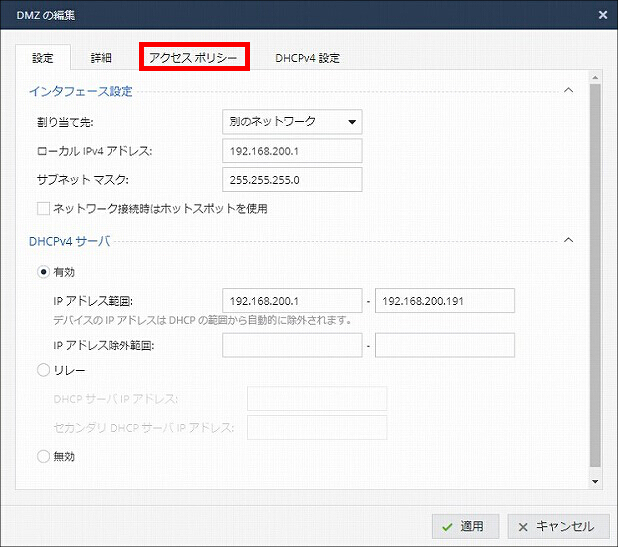This screenshot has height=547, width=618.
Task: Click the 適用 button
Action: tap(465, 526)
